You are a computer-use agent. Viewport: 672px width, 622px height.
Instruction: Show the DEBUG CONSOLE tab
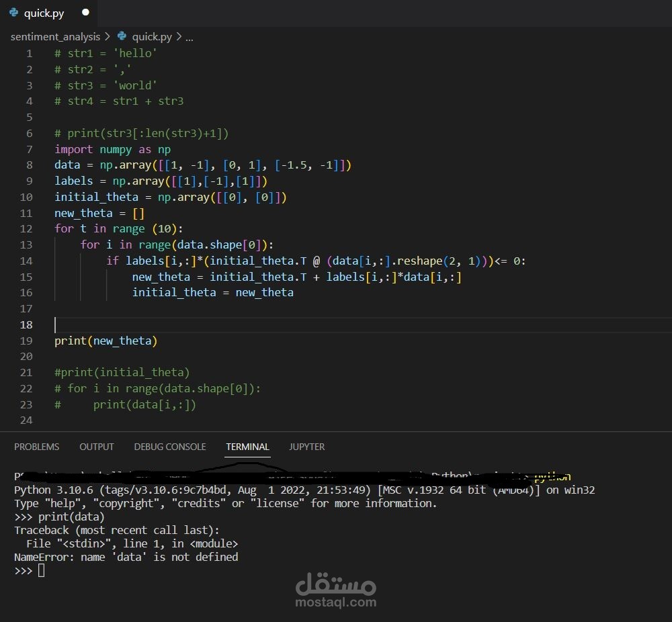[x=170, y=447]
